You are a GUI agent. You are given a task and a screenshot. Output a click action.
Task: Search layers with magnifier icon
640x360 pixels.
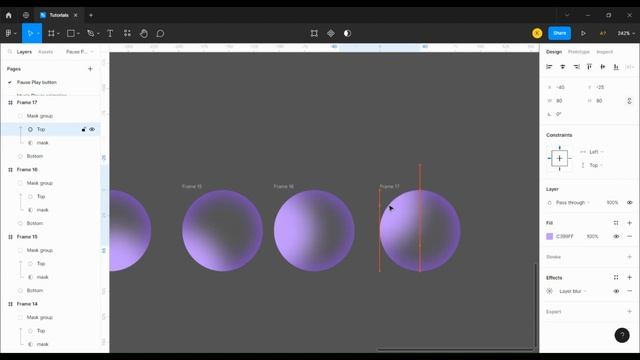[x=10, y=52]
